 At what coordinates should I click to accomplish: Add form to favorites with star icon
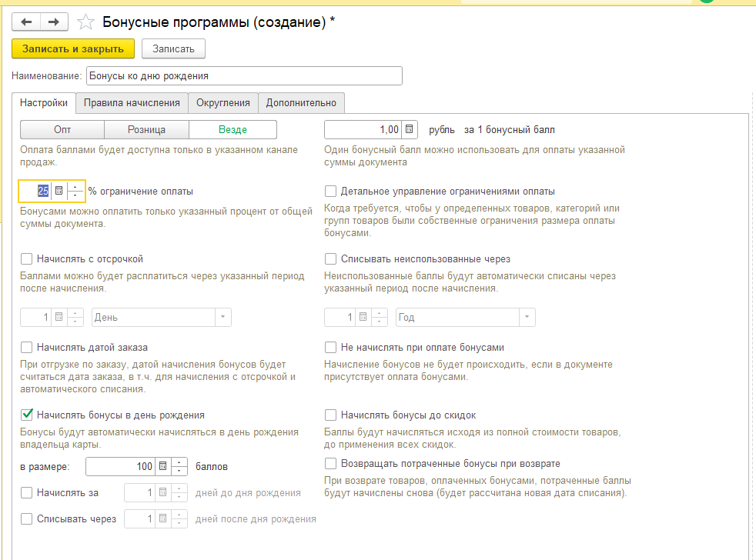pos(85,22)
